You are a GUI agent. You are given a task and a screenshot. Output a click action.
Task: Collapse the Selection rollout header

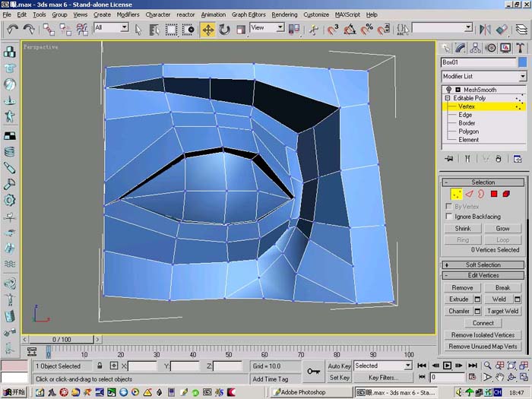(x=483, y=182)
